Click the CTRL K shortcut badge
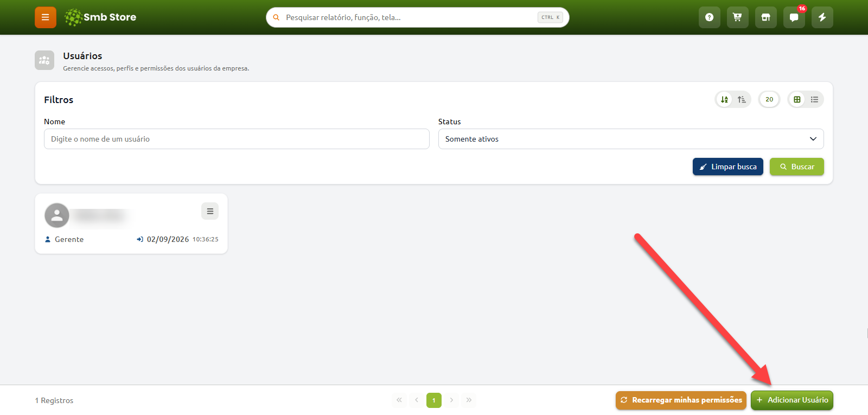Image resolution: width=868 pixels, height=415 pixels. coord(550,17)
